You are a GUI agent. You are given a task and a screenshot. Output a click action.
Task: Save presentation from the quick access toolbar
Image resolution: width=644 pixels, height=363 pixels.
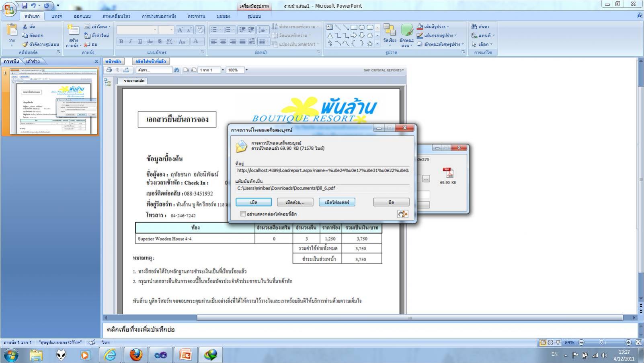click(x=25, y=6)
